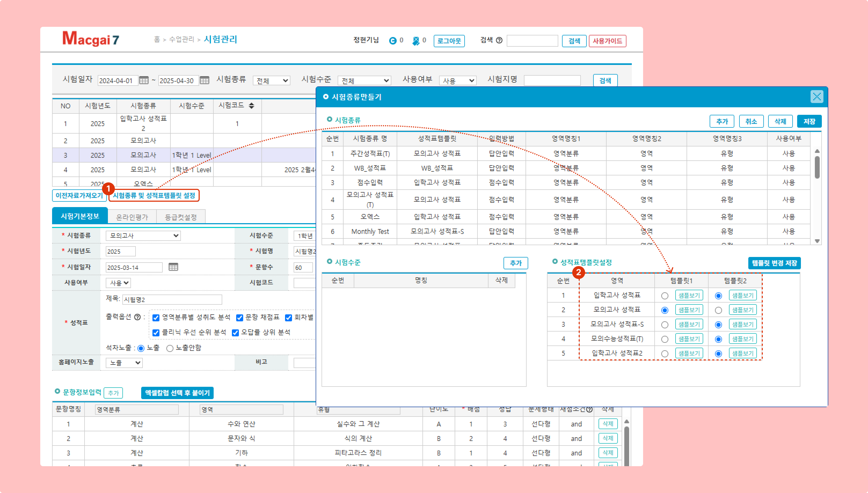Viewport: 868px width, 493px height.
Task: Select 템플릿1 radio for 입학고사 성적표 row
Action: click(664, 296)
